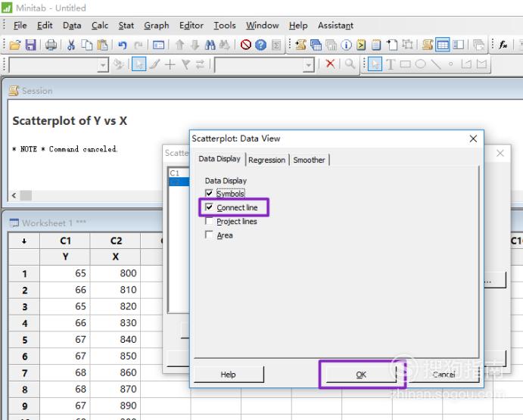Open the File menu
The image size is (523, 420).
(x=20, y=26)
